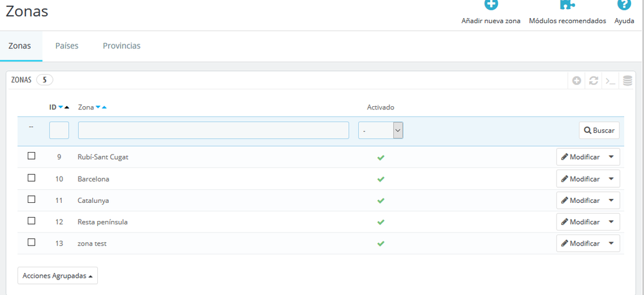Viewport: 644px width, 295px height.
Task: Export to SQL Manager database icon
Action: (627, 81)
